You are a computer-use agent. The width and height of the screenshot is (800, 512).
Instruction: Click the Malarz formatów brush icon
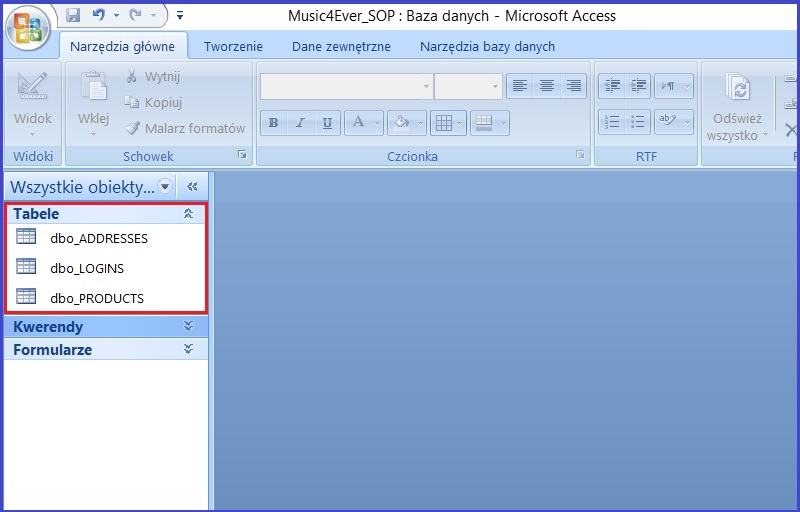pos(133,128)
